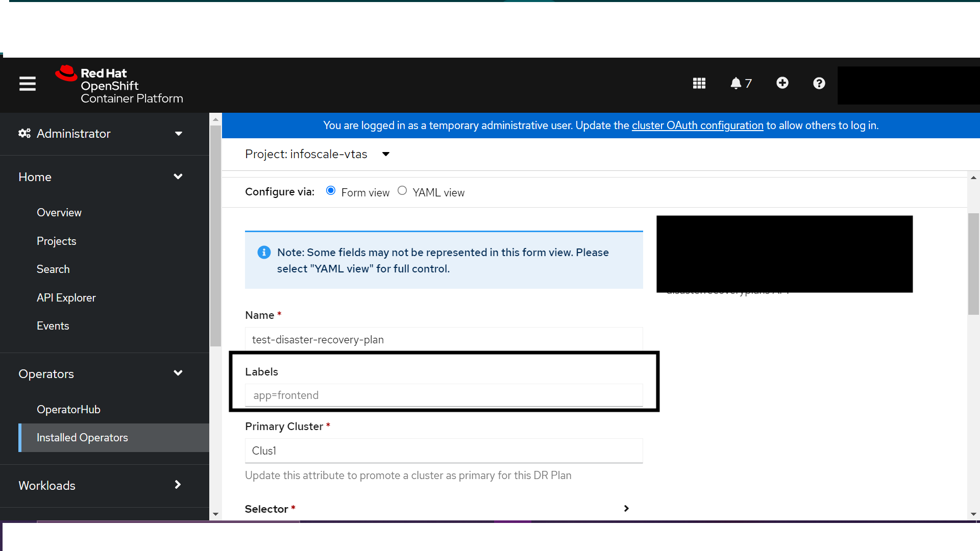Expand the Selector section
The height and width of the screenshot is (551, 980).
click(626, 508)
